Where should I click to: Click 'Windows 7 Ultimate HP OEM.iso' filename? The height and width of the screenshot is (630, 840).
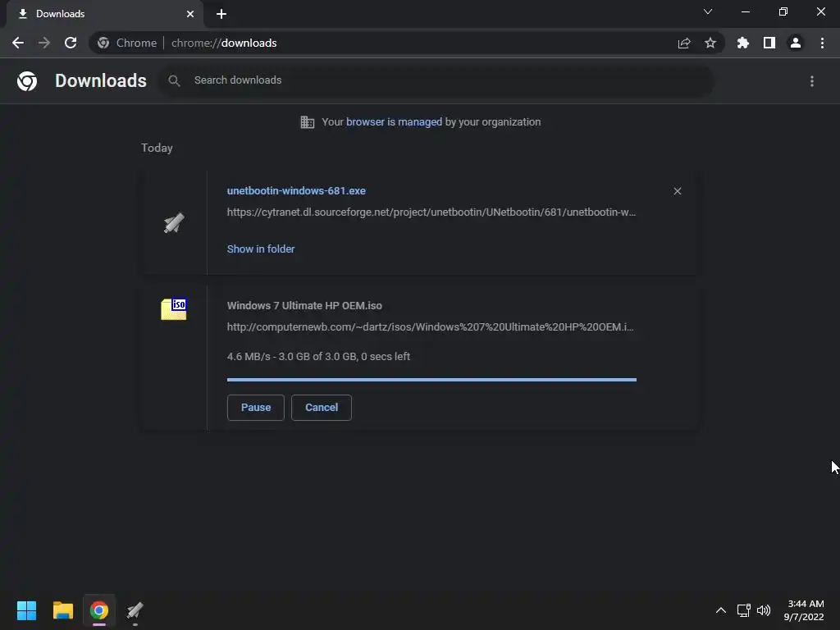304,305
